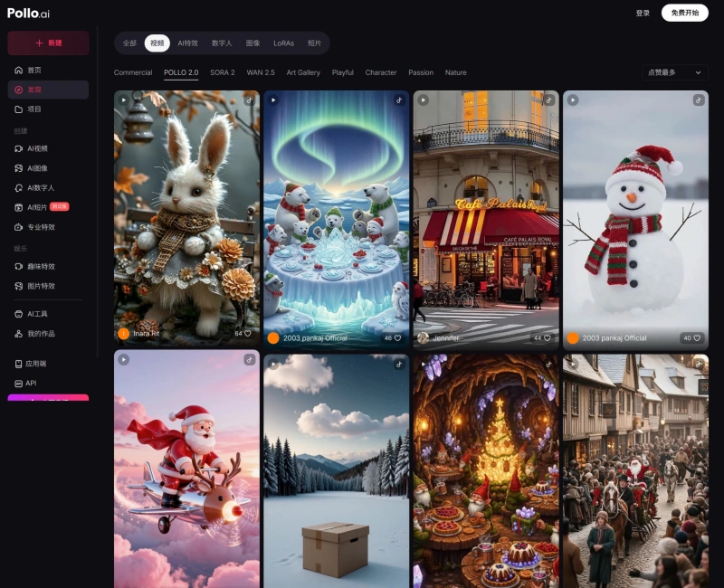Switch to the 图像 filter tab
The width and height of the screenshot is (724, 588).
pos(252,43)
